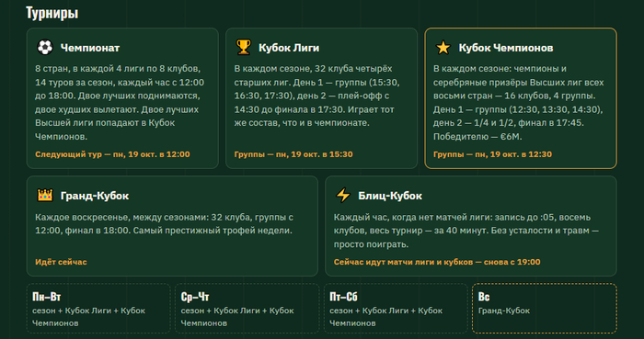This screenshot has width=644, height=339.
Task: Click 'Следующий тур — пн, 19 окт. в 12:00'
Action: (x=112, y=154)
